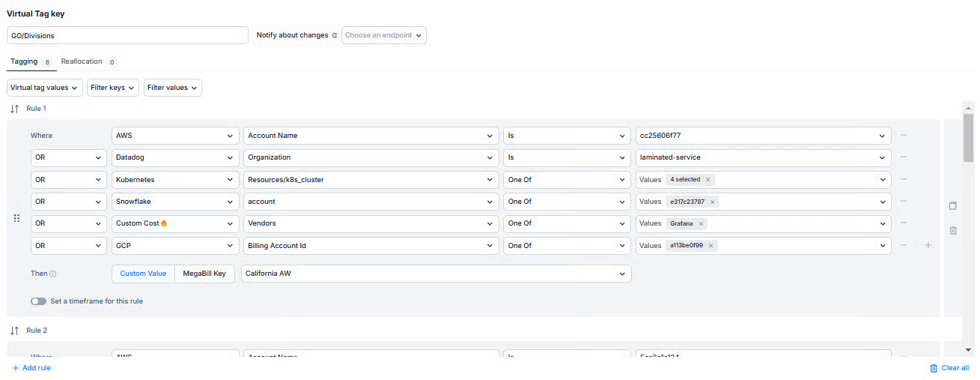980x380 pixels.
Task: Expand the 'Virtual tag values' filter dropdown
Action: coord(44,88)
